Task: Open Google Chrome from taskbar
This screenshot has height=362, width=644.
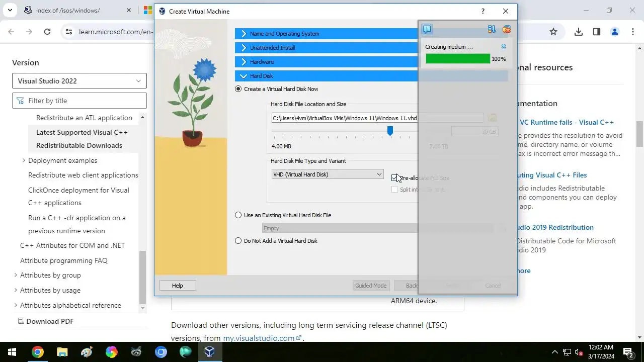Action: coord(37,352)
